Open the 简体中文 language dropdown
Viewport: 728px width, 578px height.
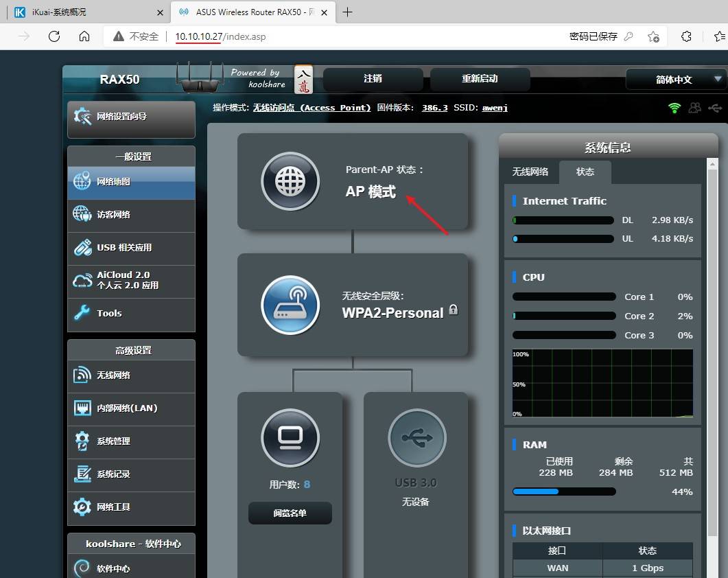coord(675,79)
